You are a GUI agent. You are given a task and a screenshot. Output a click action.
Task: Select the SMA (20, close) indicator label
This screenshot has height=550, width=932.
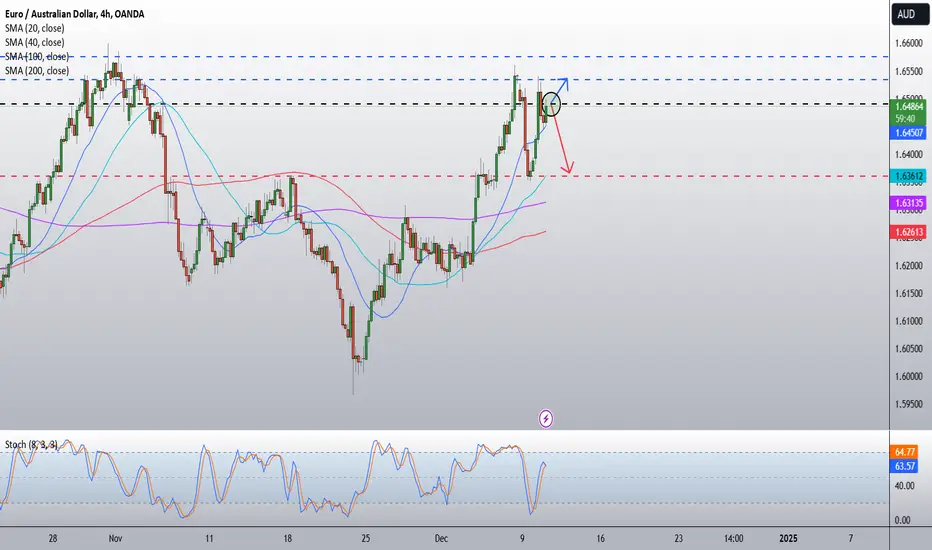pyautogui.click(x=34, y=28)
